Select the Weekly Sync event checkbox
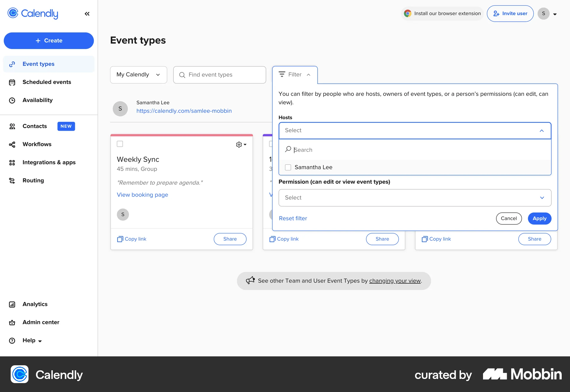The width and height of the screenshot is (570, 392). 120,144
